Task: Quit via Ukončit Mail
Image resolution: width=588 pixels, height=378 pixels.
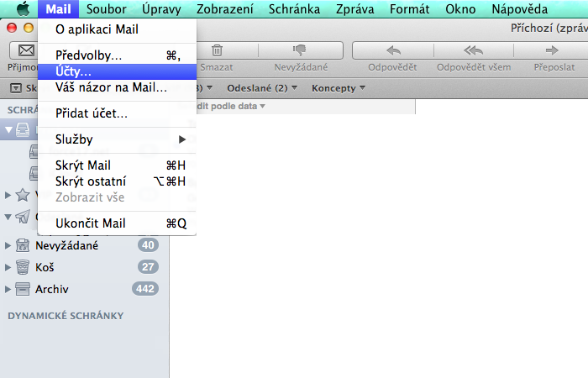Action: [117, 223]
